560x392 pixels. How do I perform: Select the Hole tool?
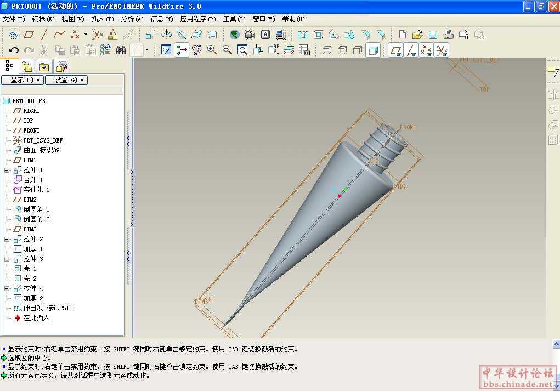pos(303,35)
